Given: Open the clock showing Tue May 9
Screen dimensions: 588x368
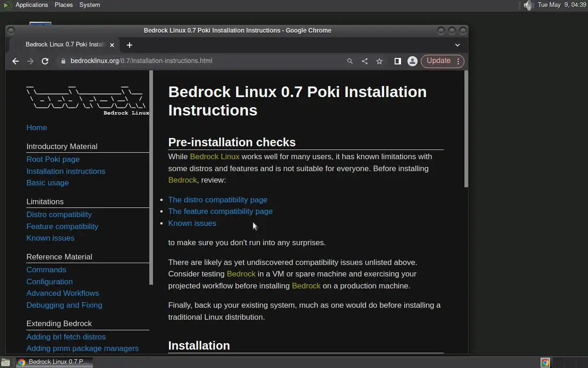Looking at the screenshot, I should coord(562,5).
